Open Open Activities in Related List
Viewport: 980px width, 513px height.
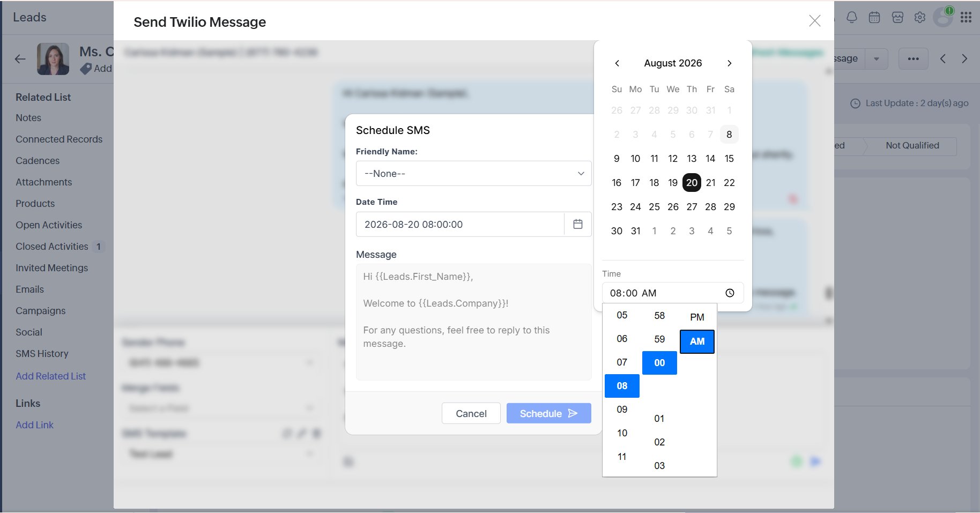(49, 225)
